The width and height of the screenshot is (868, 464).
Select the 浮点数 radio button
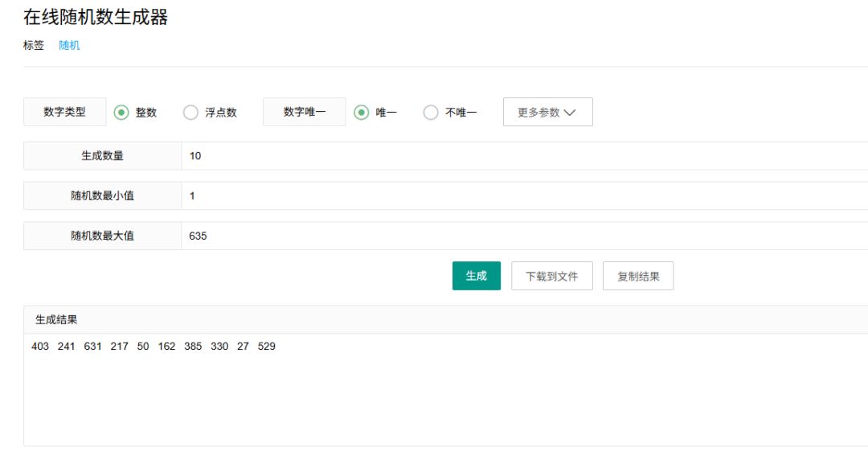coord(190,113)
